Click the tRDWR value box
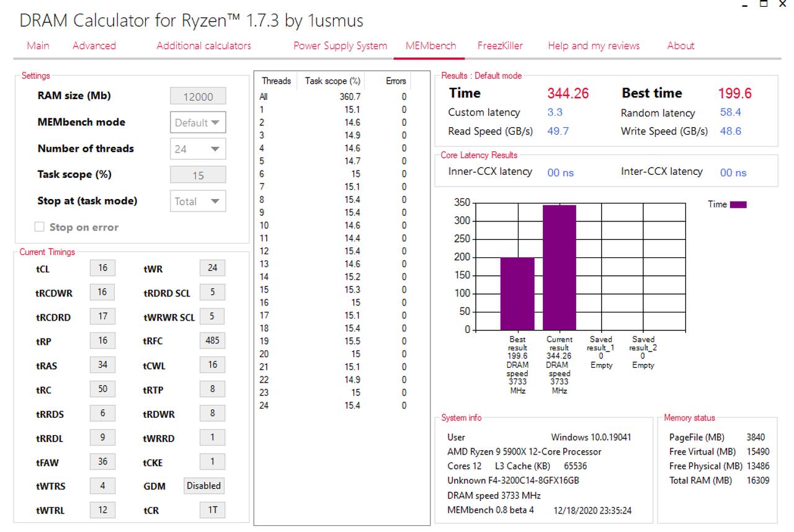Image resolution: width=794 pixels, height=532 pixels. point(212,413)
